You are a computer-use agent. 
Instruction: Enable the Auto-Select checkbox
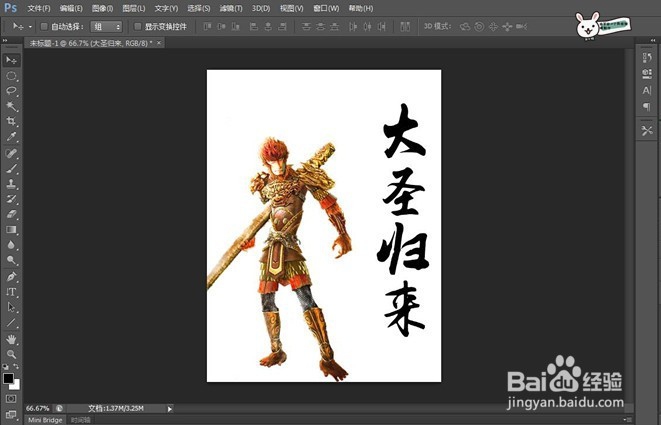[44, 27]
